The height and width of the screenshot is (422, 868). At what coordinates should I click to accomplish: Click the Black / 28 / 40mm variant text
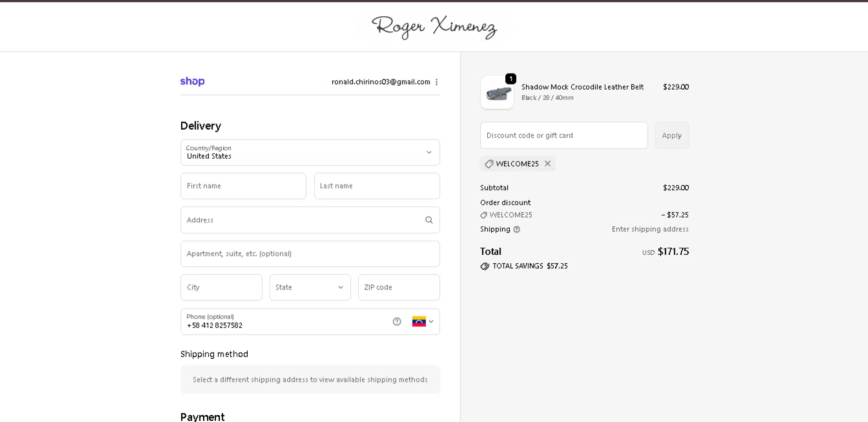547,98
